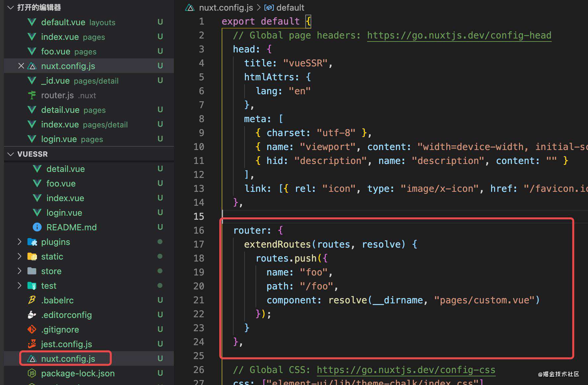Open .babelrc in the file tree
This screenshot has height=385, width=588.
pos(89,300)
